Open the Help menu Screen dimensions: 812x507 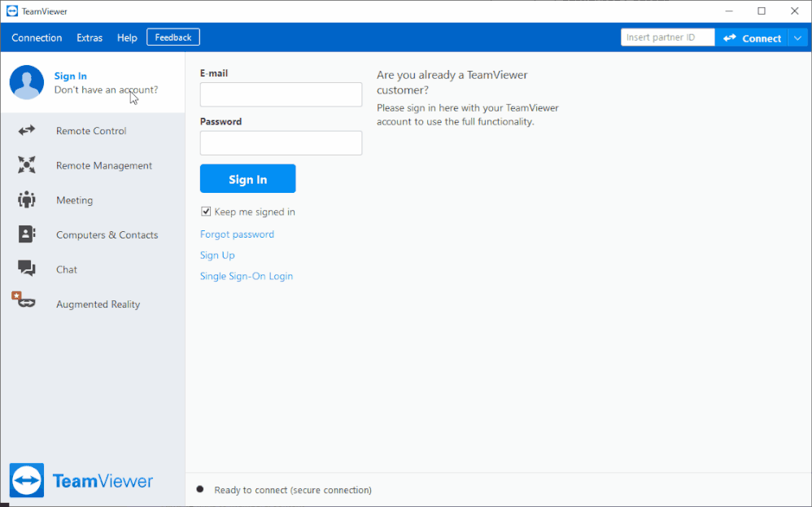coord(127,37)
